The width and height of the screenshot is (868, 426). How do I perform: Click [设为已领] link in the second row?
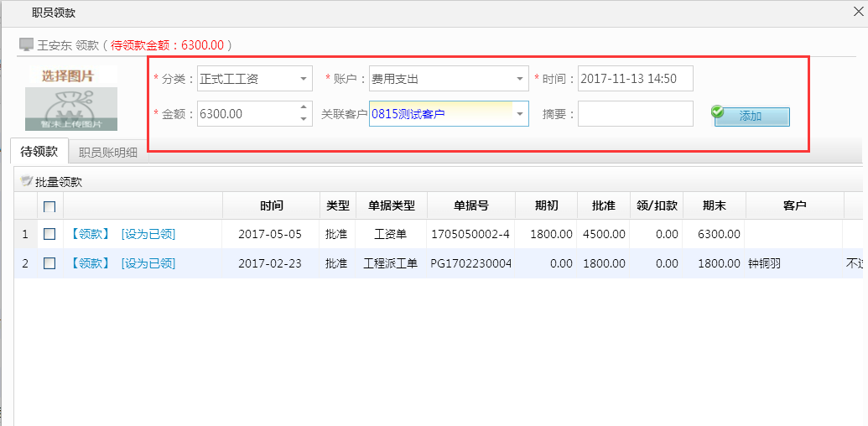(x=148, y=263)
